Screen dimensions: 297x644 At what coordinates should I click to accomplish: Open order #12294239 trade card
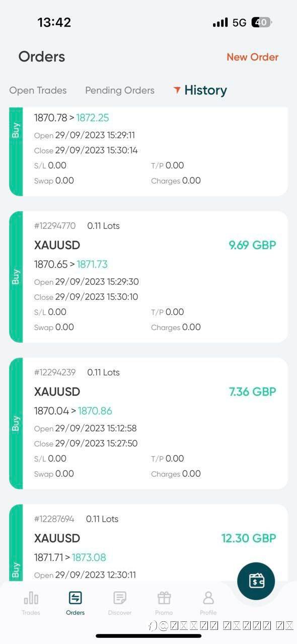(148, 423)
